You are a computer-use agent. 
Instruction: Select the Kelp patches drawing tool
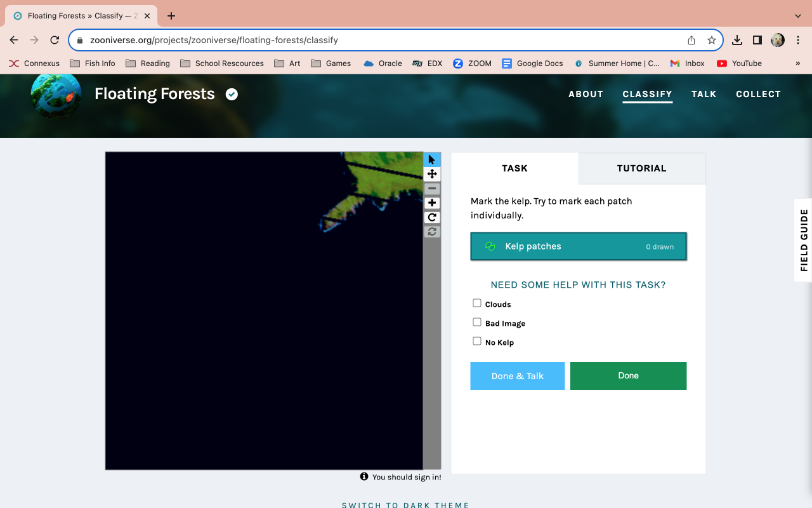pos(579,246)
